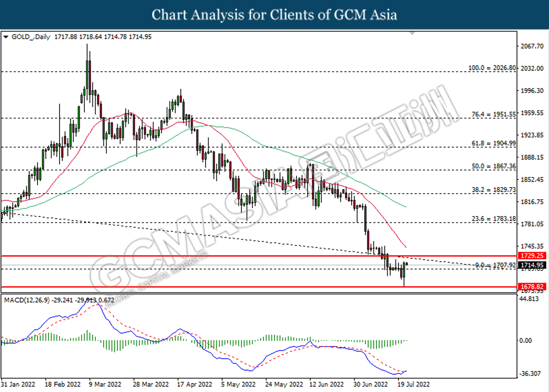Viewport: 549px width, 392px height.
Task: Click the MACD scale value -36.307
Action: point(530,373)
